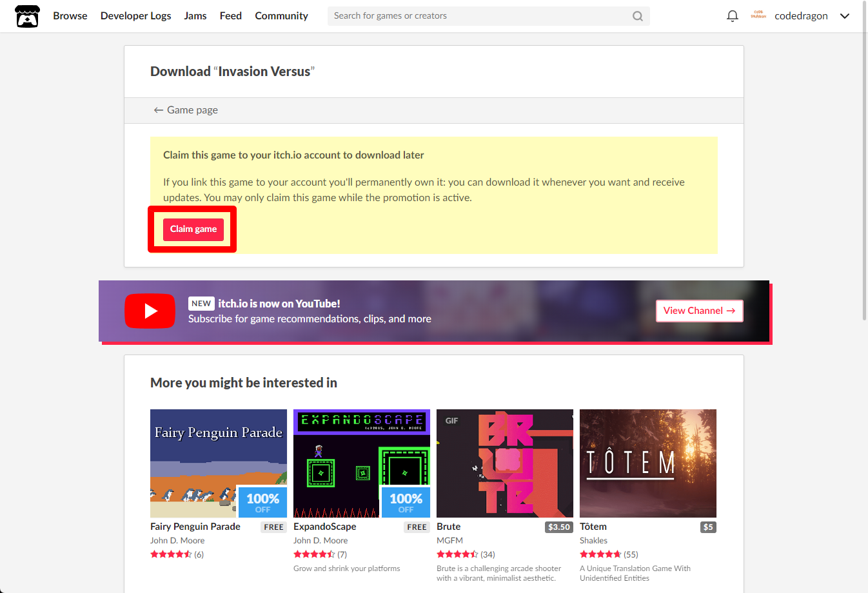Click the codedragon username
This screenshot has height=593, width=868.
(x=801, y=16)
